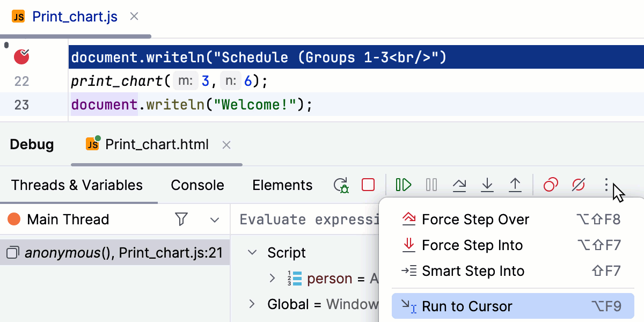Choose Smart Step Into from the menu
The width and height of the screenshot is (644, 322).
tap(473, 271)
